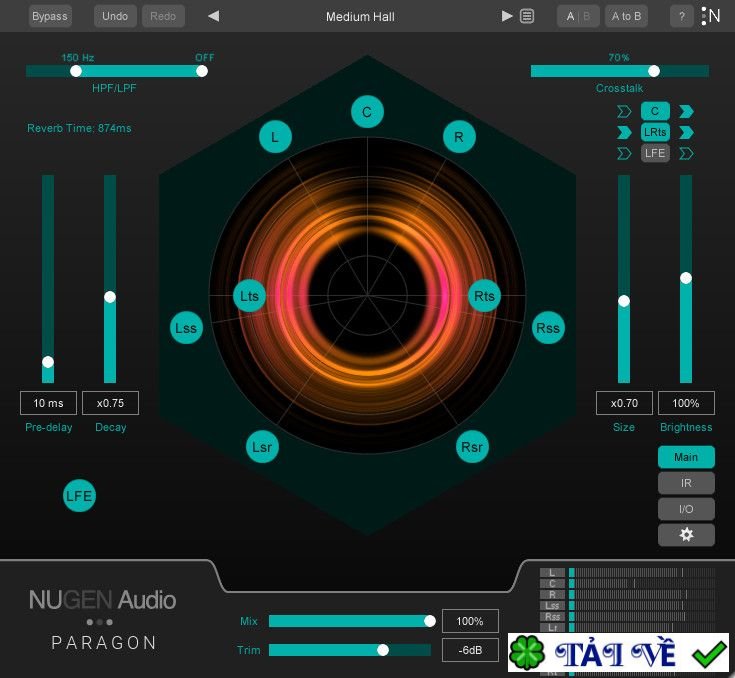Viewport: 735px width, 678px height.
Task: Click the NUGEN logo icon in top-right corner
Action: click(x=711, y=16)
